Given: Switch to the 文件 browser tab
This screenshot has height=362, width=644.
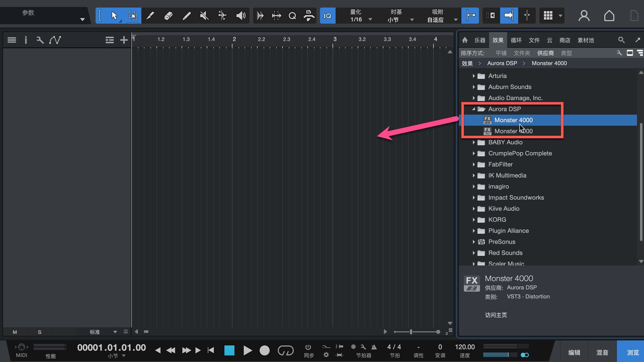Looking at the screenshot, I should pos(534,40).
